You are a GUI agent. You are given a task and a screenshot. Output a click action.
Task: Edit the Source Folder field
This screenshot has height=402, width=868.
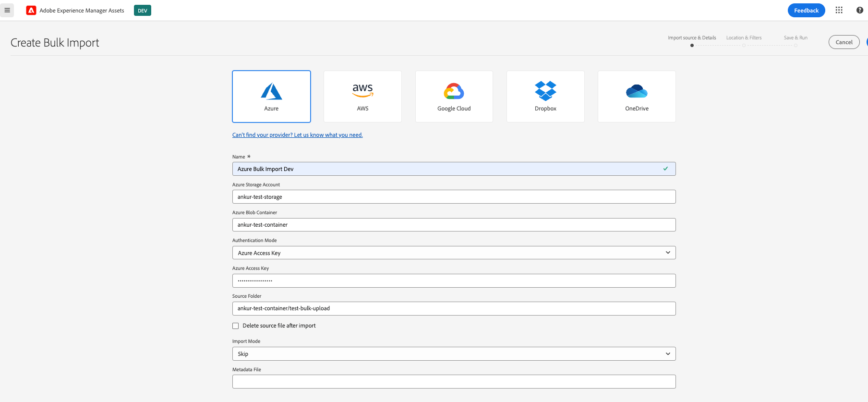click(x=454, y=308)
